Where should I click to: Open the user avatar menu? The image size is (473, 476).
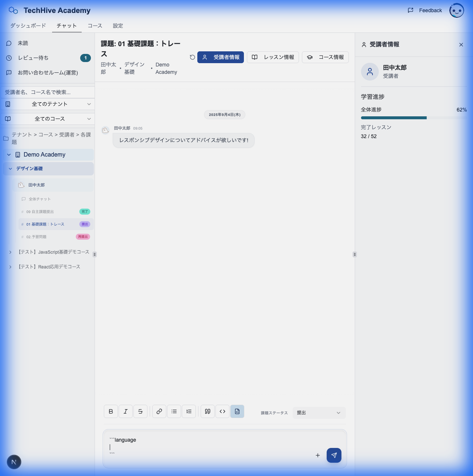457,11
